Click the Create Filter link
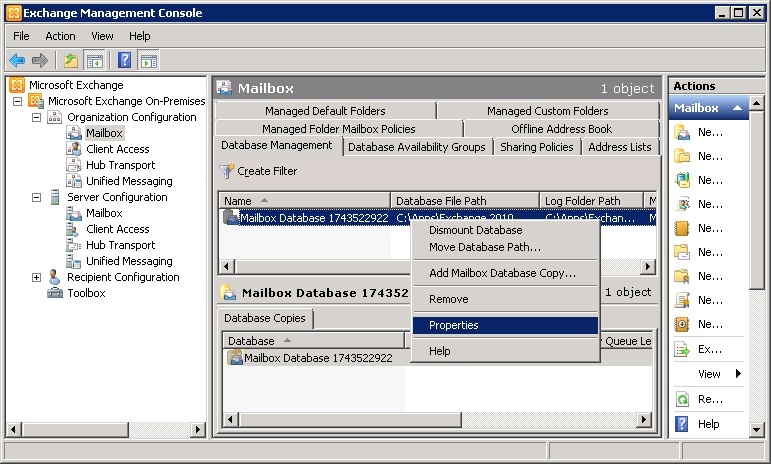Image resolution: width=771 pixels, height=464 pixels. tap(267, 171)
